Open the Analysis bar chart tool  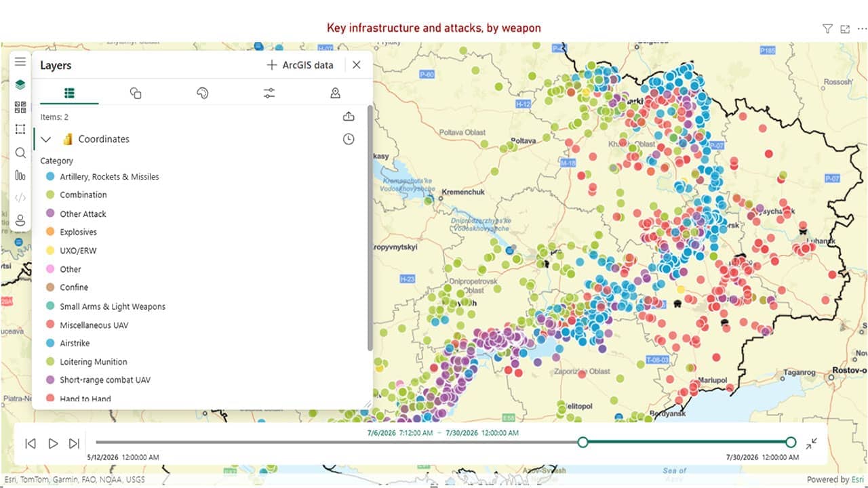(20, 176)
